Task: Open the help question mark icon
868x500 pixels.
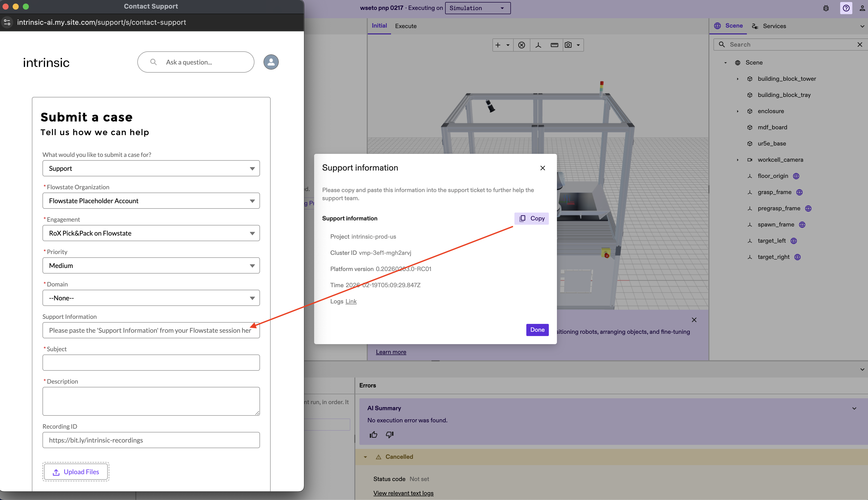Action: click(846, 8)
